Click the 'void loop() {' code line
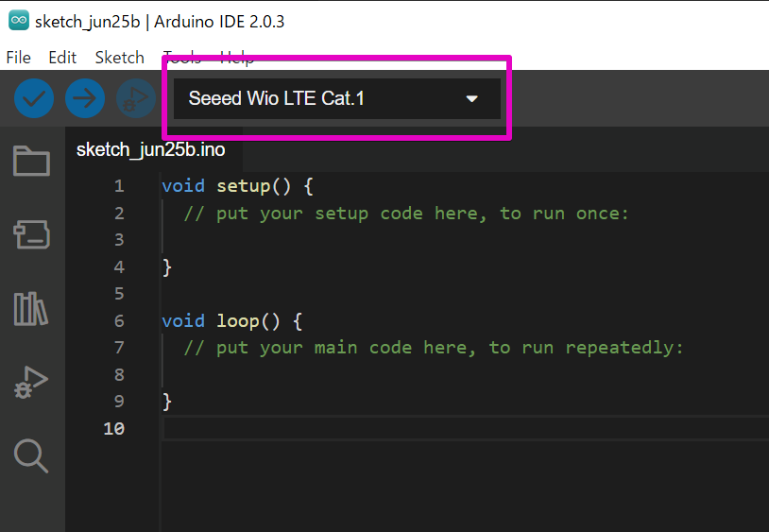The width and height of the screenshot is (769, 532). click(x=232, y=321)
